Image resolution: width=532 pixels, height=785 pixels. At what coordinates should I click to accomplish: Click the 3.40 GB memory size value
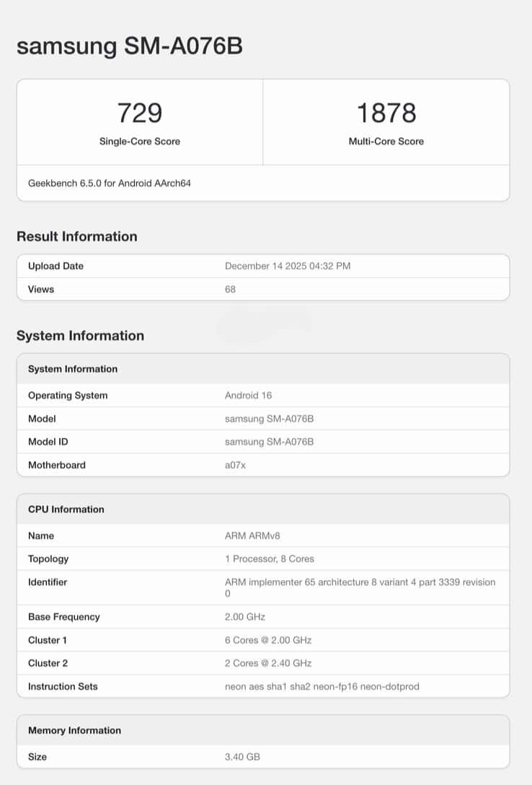(x=242, y=757)
